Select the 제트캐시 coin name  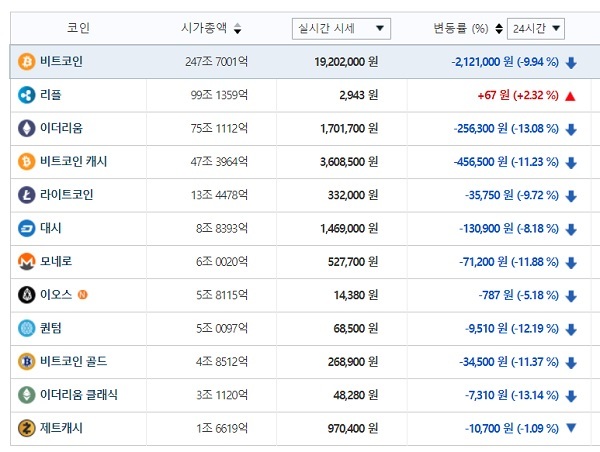tap(61, 428)
